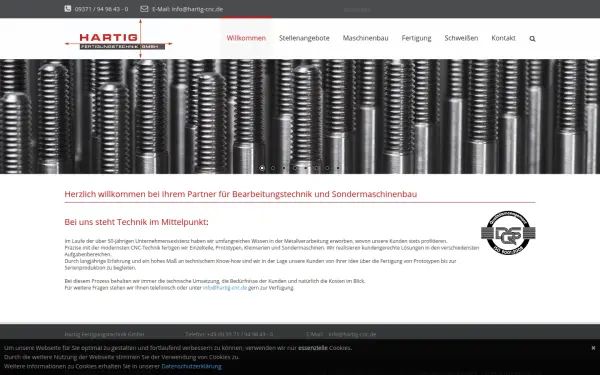Open the Schweißen menu item
Screen dimensions: 600x375
point(461,38)
